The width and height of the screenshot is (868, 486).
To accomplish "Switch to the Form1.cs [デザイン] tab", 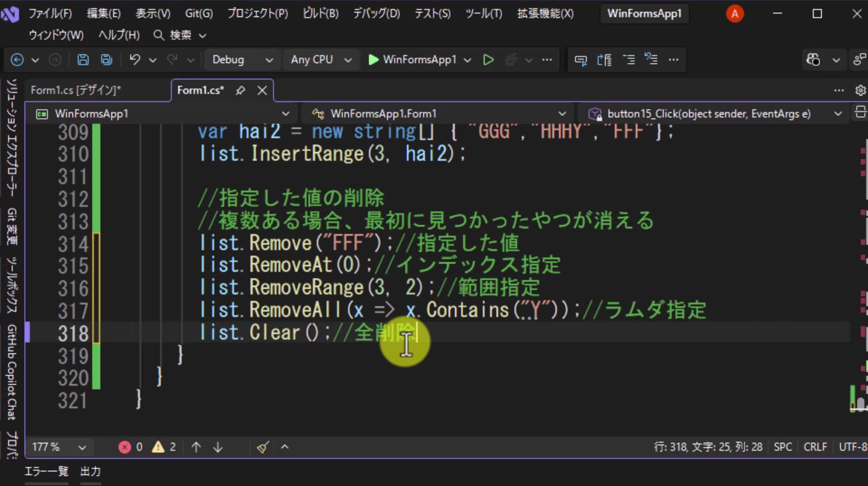I will click(x=75, y=90).
